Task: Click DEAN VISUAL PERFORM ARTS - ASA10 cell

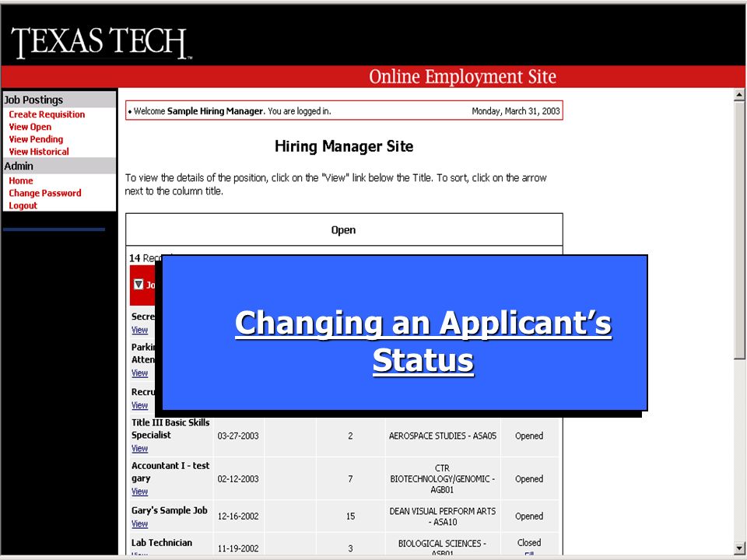Action: (x=443, y=516)
